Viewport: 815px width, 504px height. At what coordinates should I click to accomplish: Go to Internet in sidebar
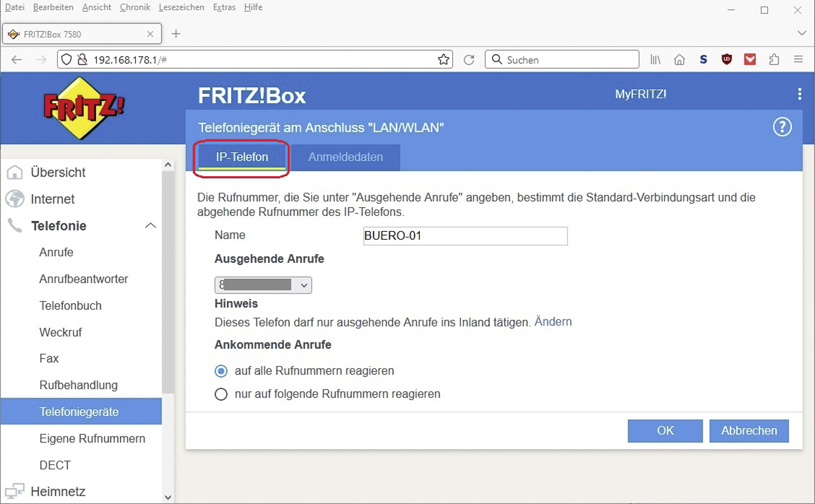[53, 199]
